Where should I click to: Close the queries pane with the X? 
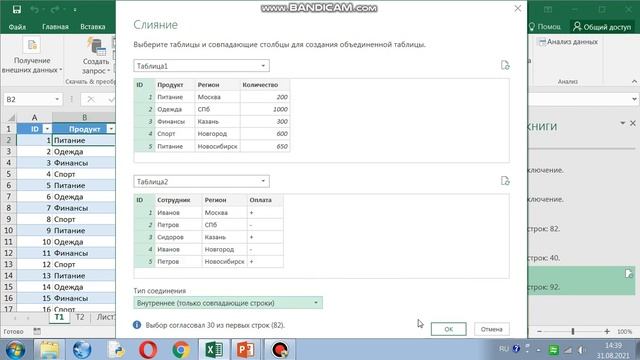click(x=633, y=123)
